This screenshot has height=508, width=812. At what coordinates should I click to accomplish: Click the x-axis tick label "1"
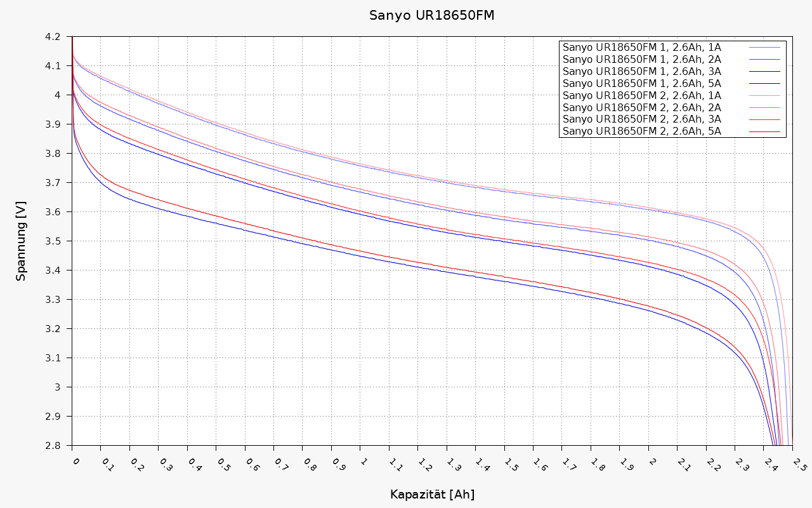(x=363, y=461)
